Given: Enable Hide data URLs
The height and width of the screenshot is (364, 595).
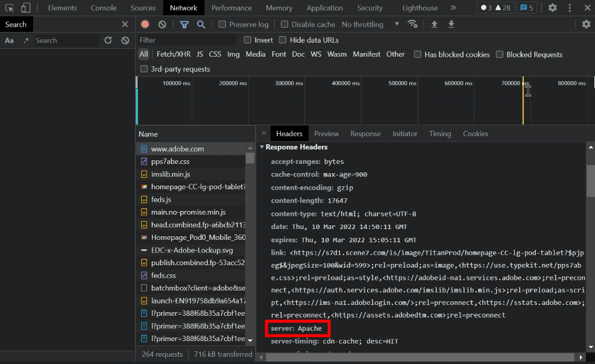Looking at the screenshot, I should click(x=282, y=40).
